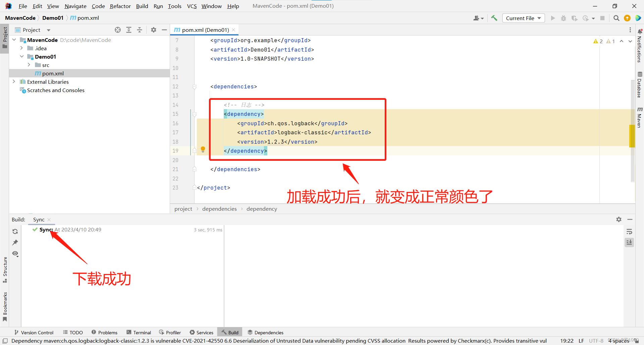The width and height of the screenshot is (644, 345).
Task: Go to previous highlighted error arrow
Action: 622,41
